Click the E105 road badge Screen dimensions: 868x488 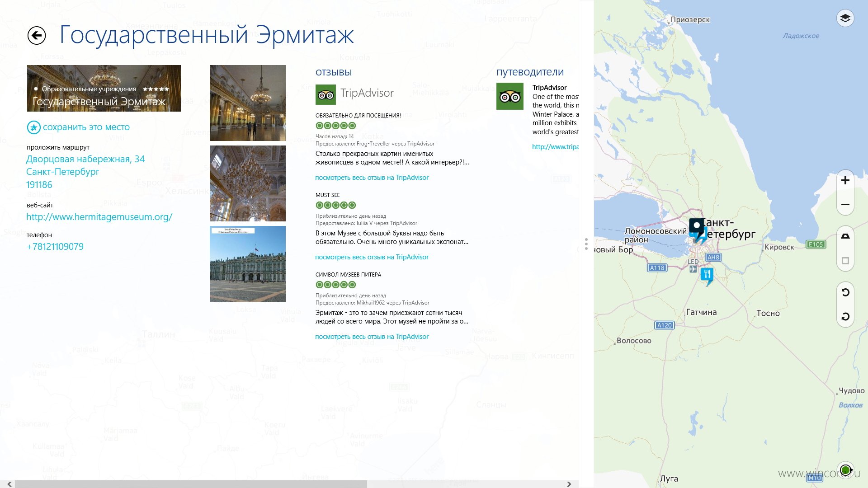tap(816, 244)
